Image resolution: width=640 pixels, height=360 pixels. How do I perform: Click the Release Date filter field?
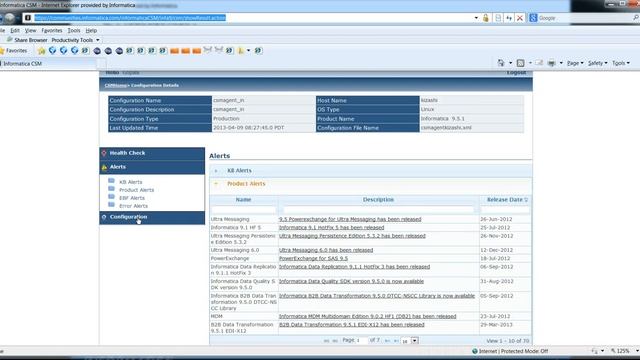505,210
